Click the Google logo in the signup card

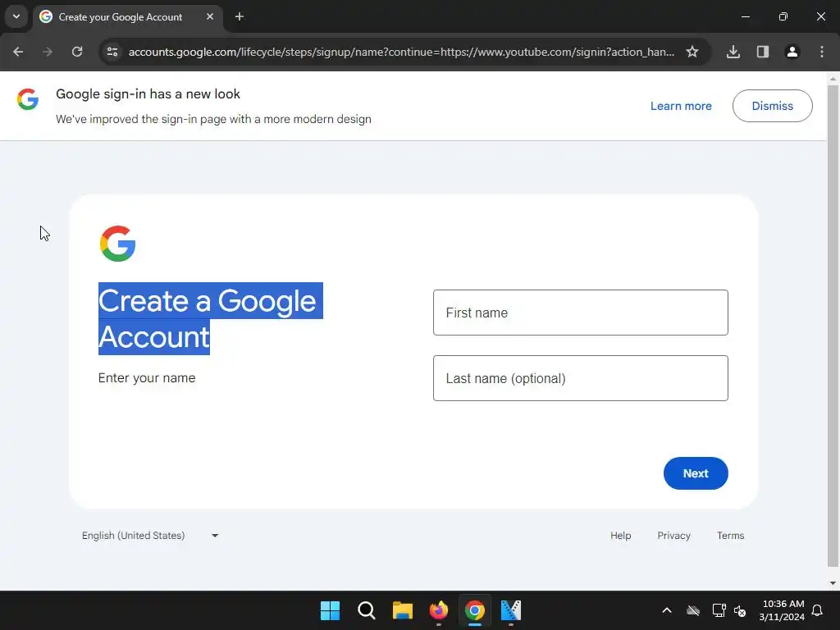click(118, 244)
